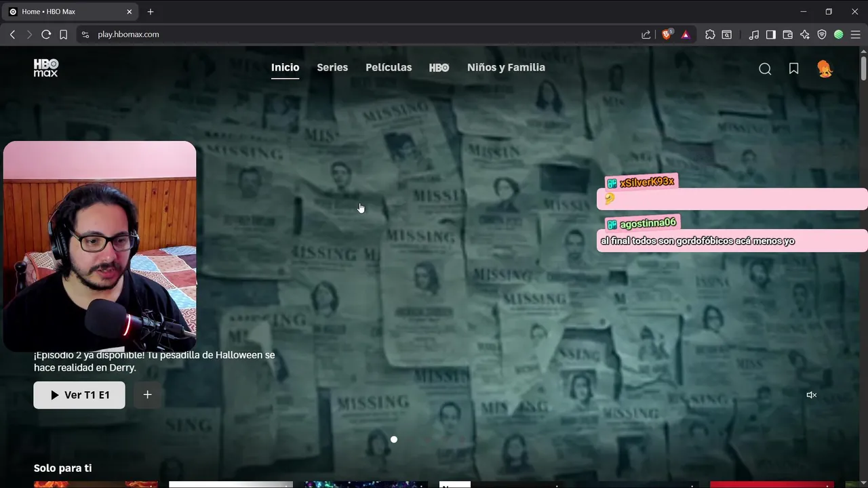The image size is (868, 488).
Task: Click the "¡Episodio 2 ya disponible!" description
Action: pos(155,361)
